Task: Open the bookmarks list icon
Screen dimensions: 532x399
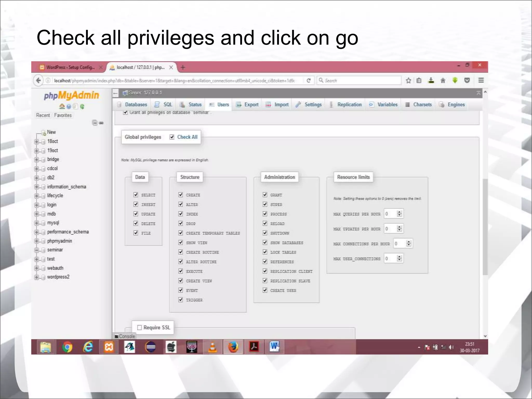Action: [419, 81]
